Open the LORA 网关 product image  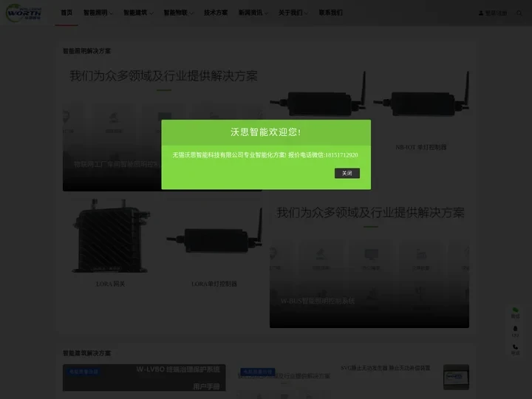click(x=111, y=236)
